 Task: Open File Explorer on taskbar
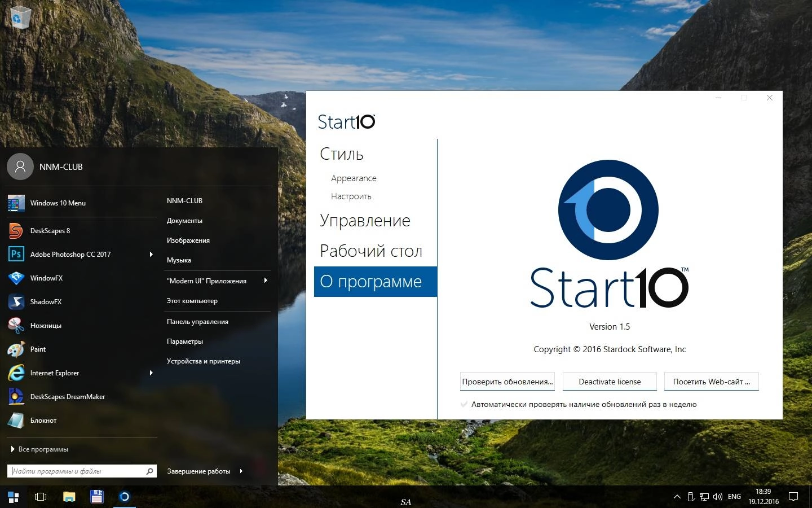tap(69, 497)
